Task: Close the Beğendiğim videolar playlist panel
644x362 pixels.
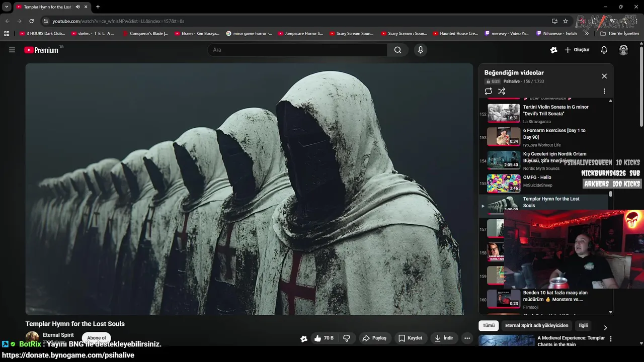Action: click(604, 76)
